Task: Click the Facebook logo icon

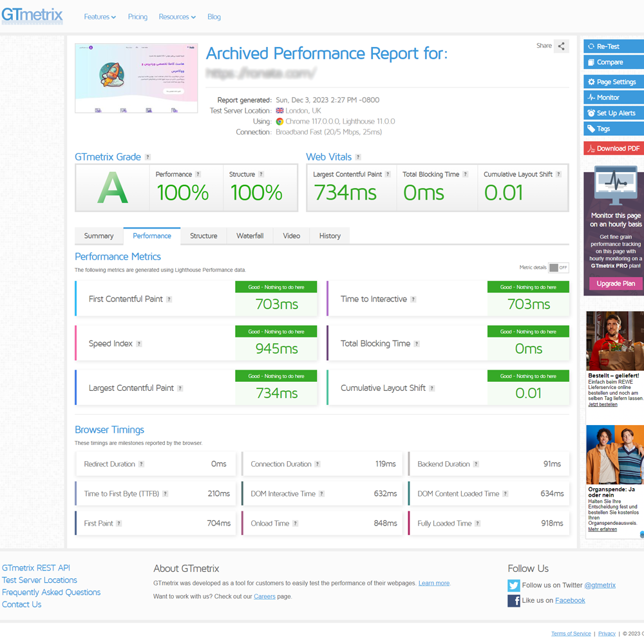Action: (x=513, y=600)
